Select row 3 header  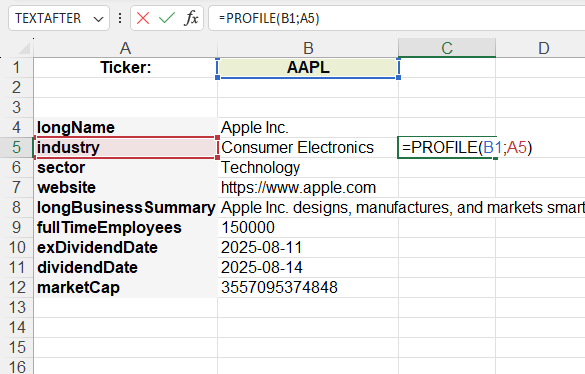16,107
